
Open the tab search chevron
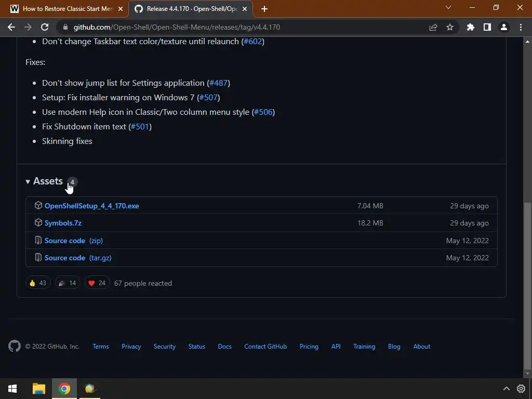448,7
